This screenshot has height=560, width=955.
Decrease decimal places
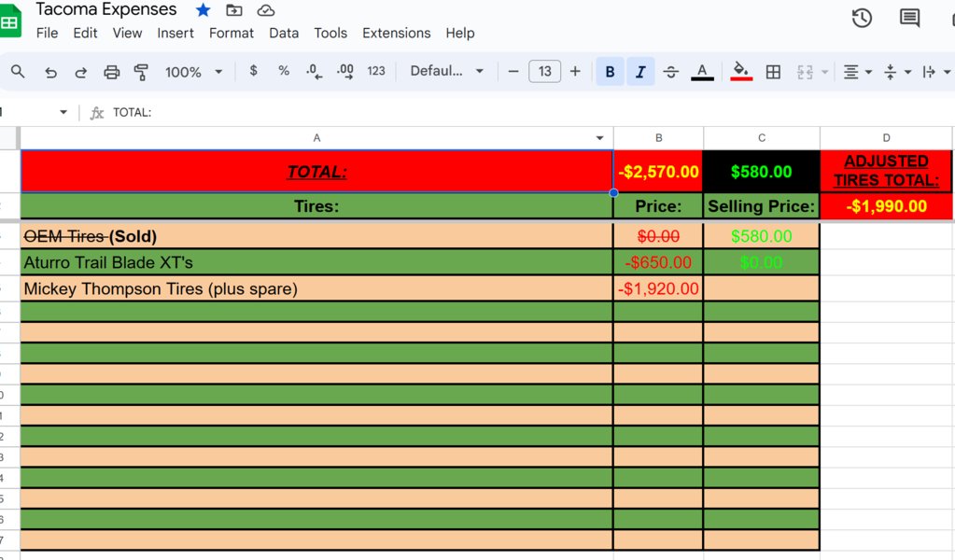click(x=314, y=71)
